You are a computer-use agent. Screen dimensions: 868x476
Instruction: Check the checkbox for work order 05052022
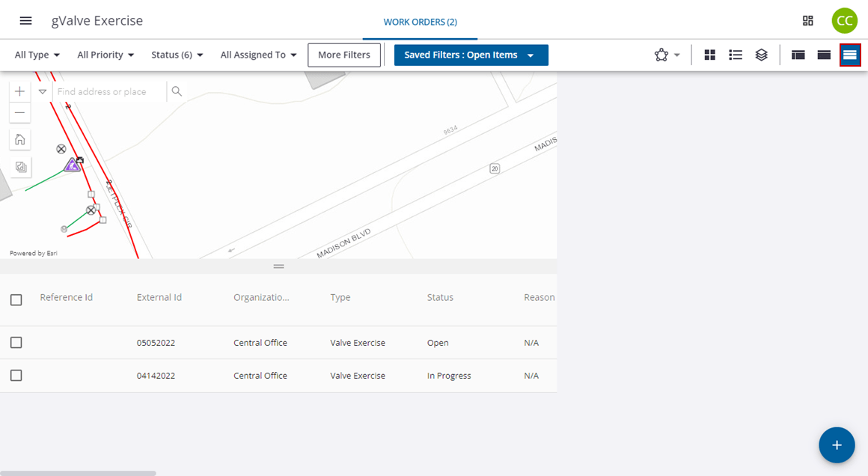click(16, 342)
